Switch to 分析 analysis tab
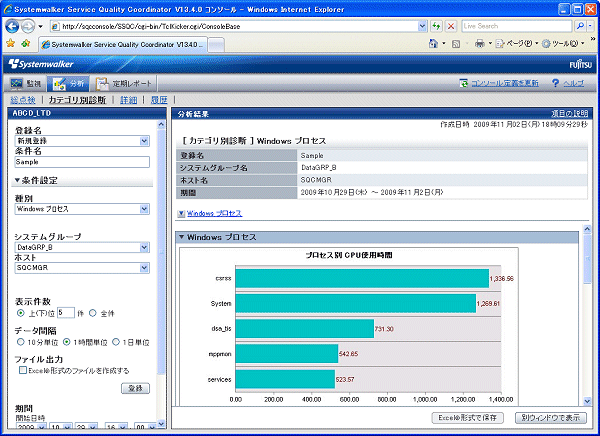Viewport: 600px width, 436px height. pos(68,83)
